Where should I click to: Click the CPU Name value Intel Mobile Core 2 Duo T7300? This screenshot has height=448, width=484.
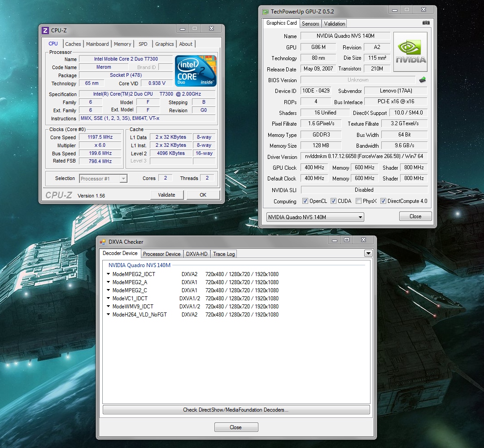tap(126, 59)
